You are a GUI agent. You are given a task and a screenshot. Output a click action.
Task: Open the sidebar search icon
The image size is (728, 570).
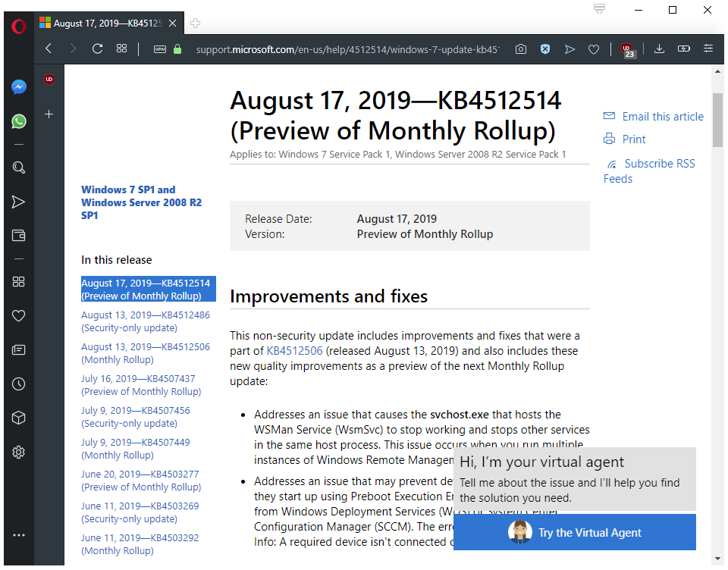18,168
